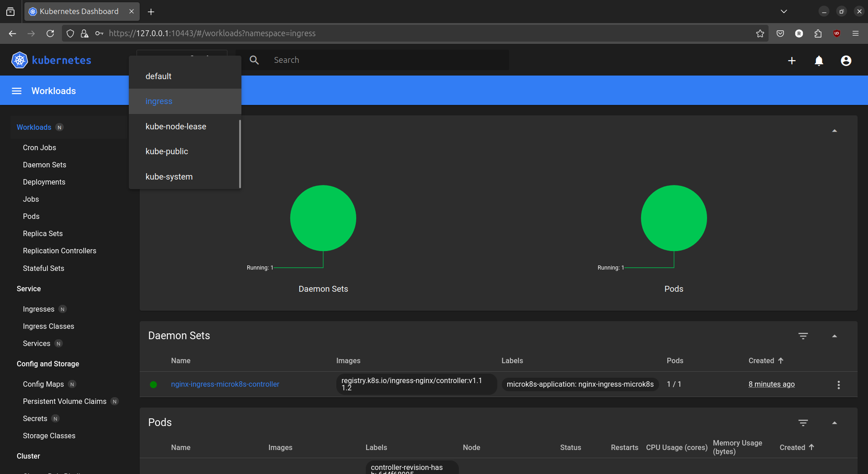The image size is (868, 474).
Task: Open the Firefox application menu
Action: point(855,33)
